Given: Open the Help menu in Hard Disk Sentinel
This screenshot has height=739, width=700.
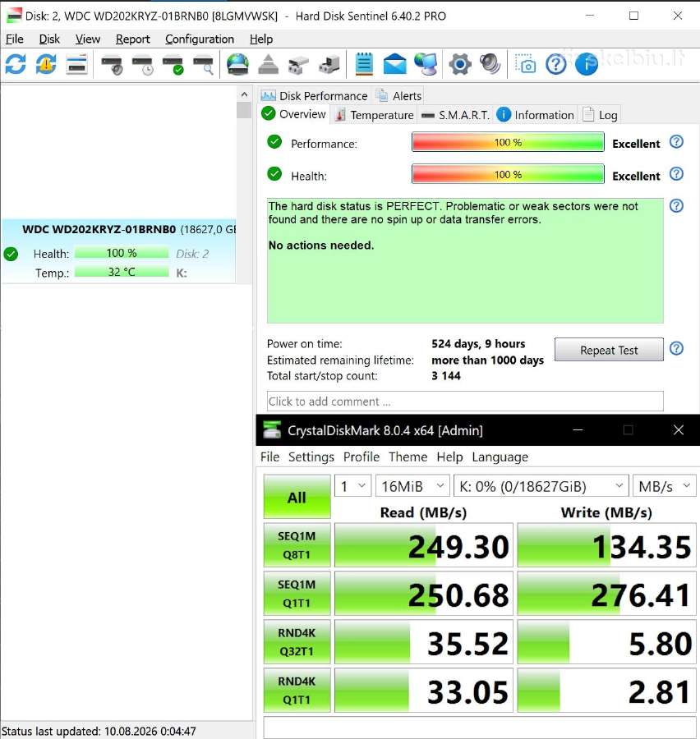Looking at the screenshot, I should pyautogui.click(x=260, y=39).
